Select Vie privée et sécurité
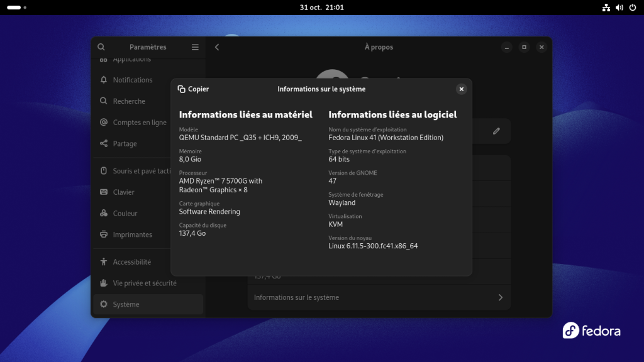 click(145, 283)
